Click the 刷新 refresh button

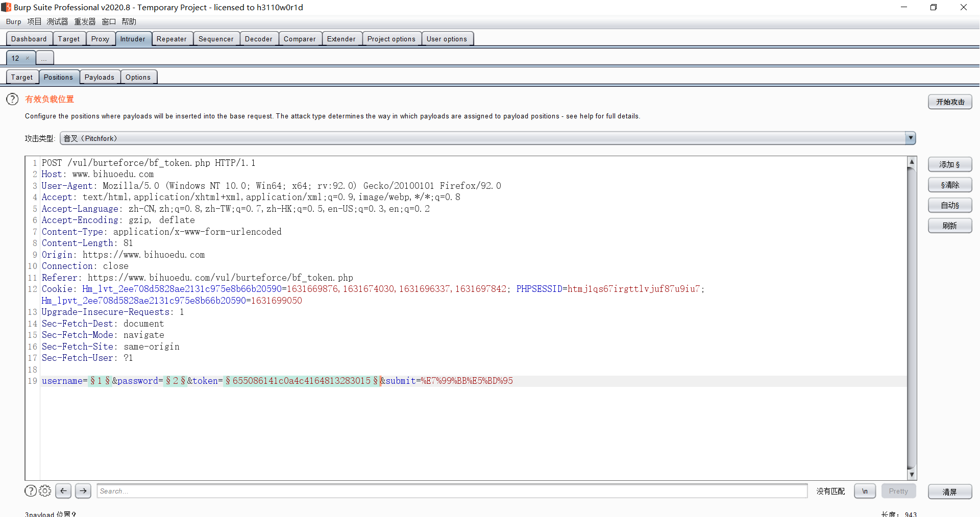pyautogui.click(x=950, y=226)
